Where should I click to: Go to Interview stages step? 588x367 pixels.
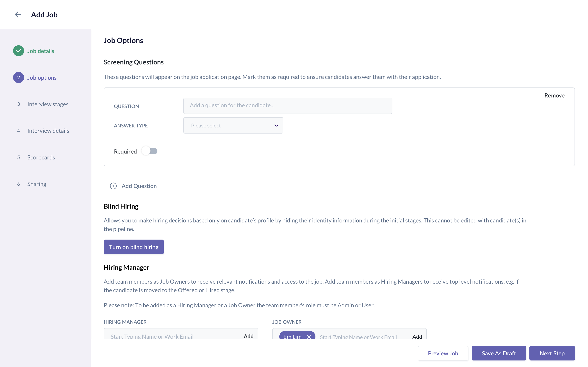point(48,104)
